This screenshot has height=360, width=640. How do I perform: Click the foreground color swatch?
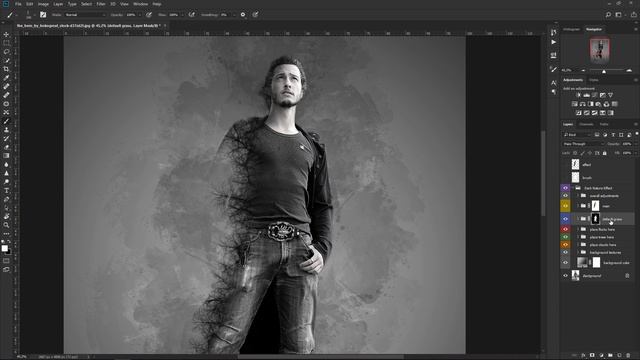pos(4,248)
